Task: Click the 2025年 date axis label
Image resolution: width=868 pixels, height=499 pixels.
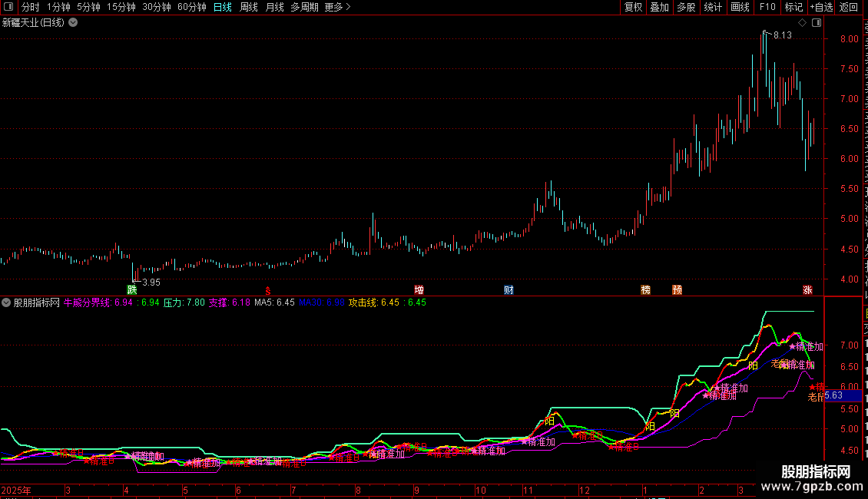Action: click(16, 490)
